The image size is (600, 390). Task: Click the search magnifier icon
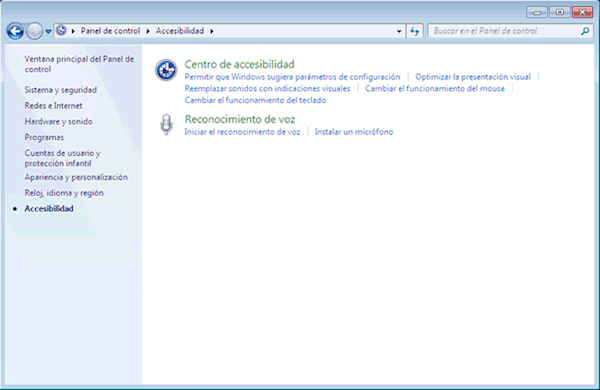click(x=585, y=31)
